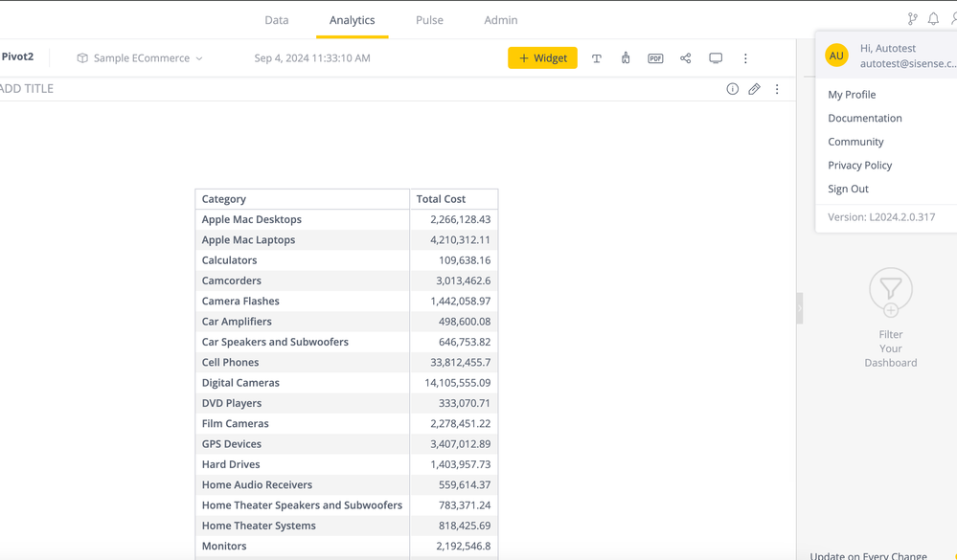Add a text widget using the T icon
This screenshot has width=957, height=560.
[x=597, y=58]
